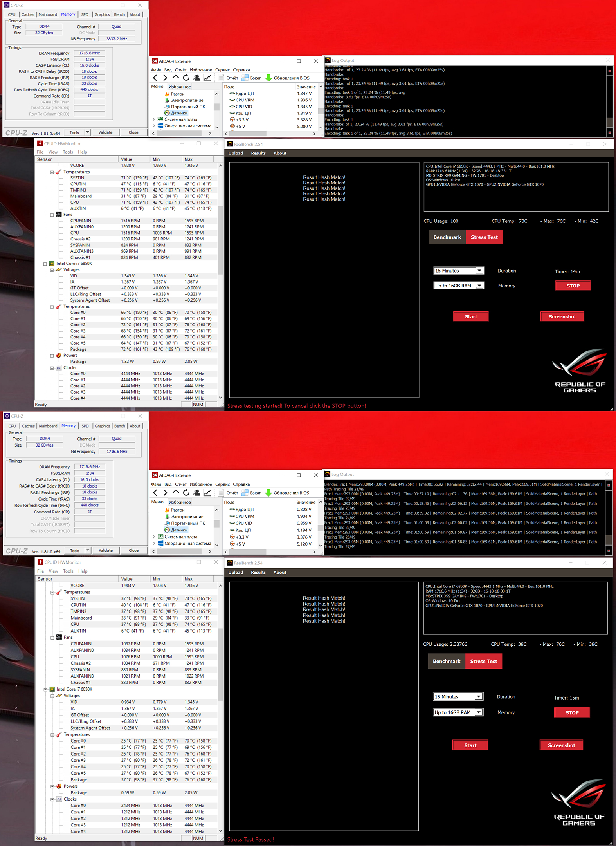Click the Значение column header in upper AIDA64
The image size is (616, 846).
[306, 87]
